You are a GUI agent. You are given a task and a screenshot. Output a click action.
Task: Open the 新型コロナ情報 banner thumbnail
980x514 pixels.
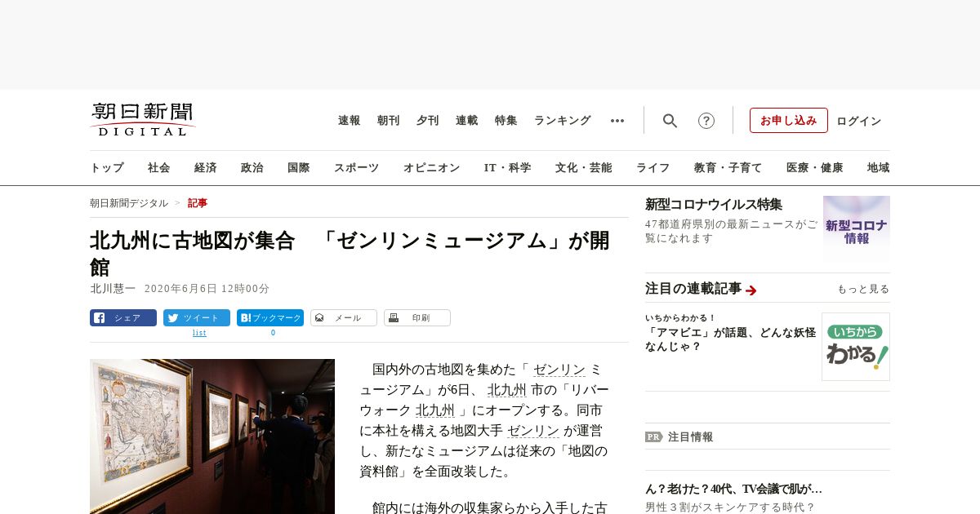pyautogui.click(x=857, y=228)
